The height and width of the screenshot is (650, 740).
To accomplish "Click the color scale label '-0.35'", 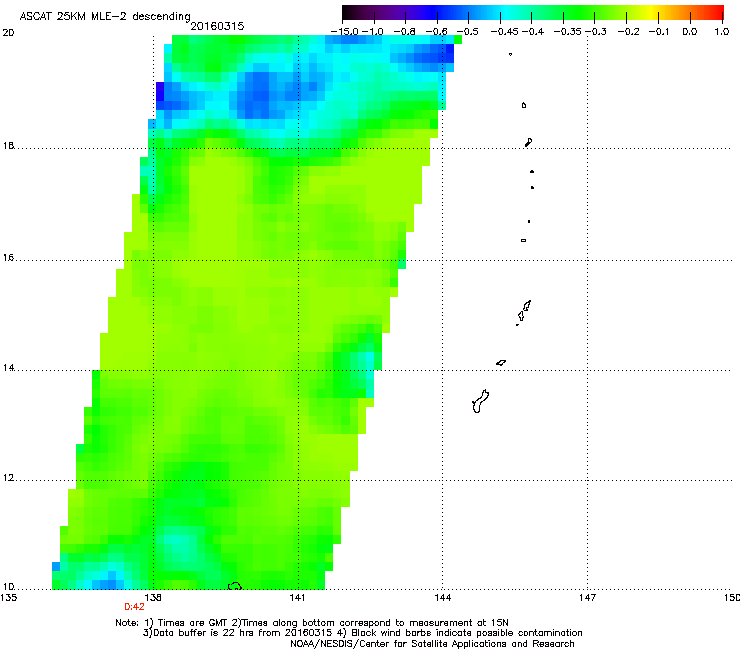I will click(x=567, y=32).
